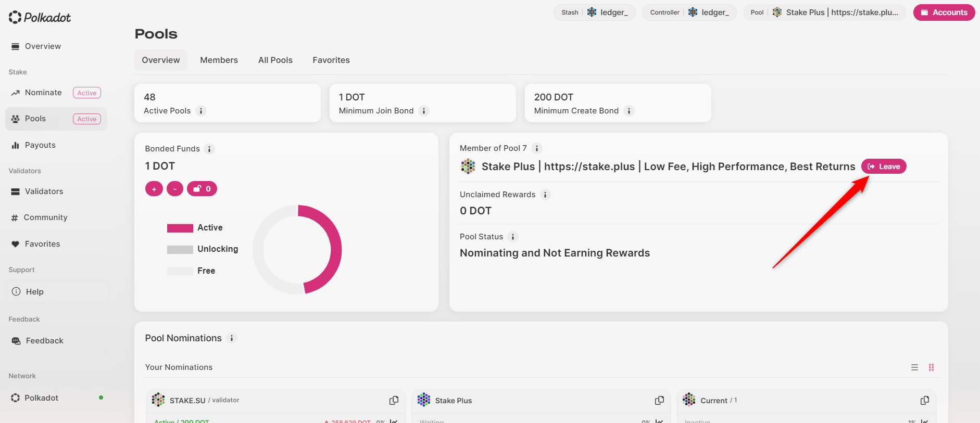Switch nominations to grid view
Screen dimensions: 980x423
point(931,367)
